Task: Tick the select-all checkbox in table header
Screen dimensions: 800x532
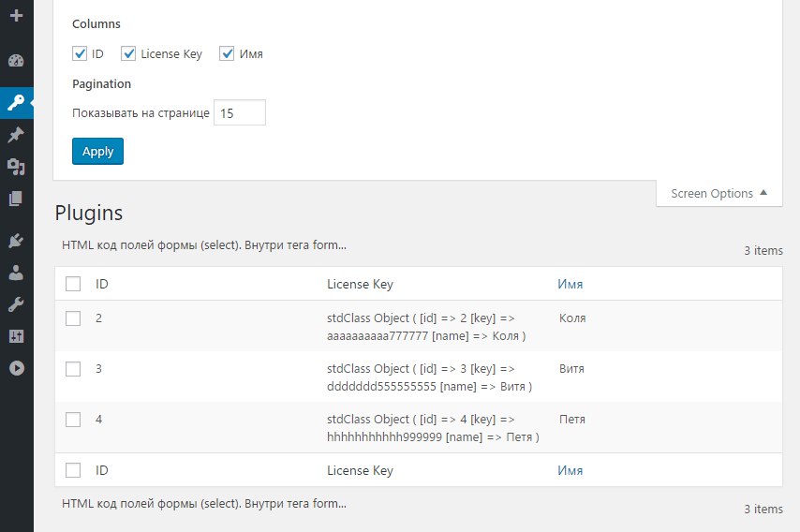Action: pos(73,284)
